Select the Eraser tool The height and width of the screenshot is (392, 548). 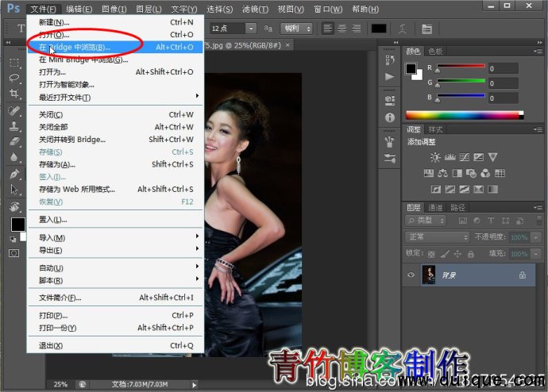[14, 141]
